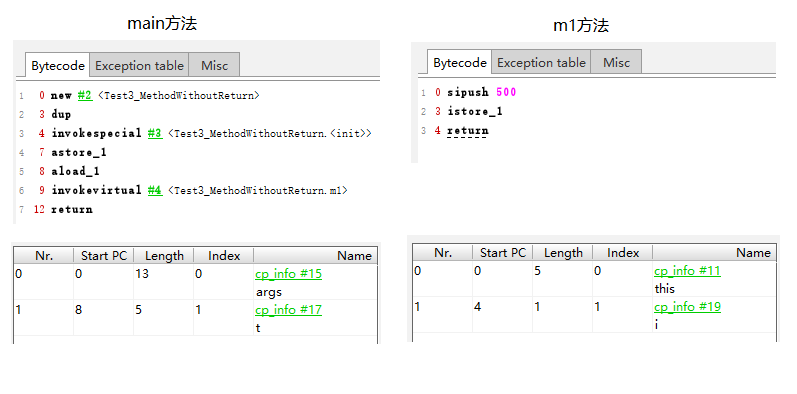Select the m1 method Bytecode tab
The height and width of the screenshot is (394, 797).
click(x=459, y=63)
